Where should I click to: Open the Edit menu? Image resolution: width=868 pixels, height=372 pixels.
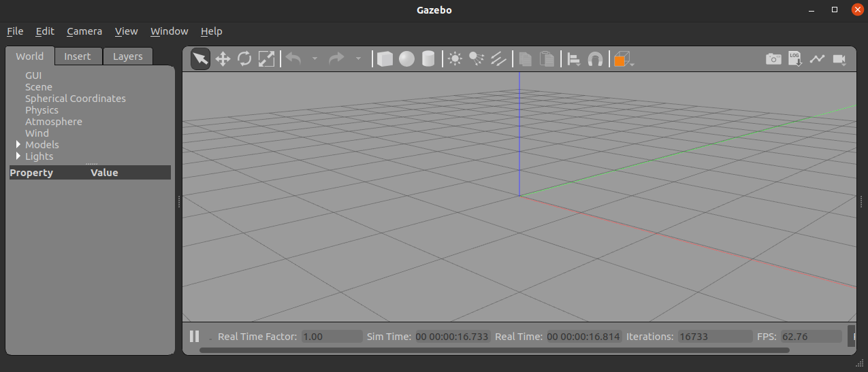[x=45, y=31]
